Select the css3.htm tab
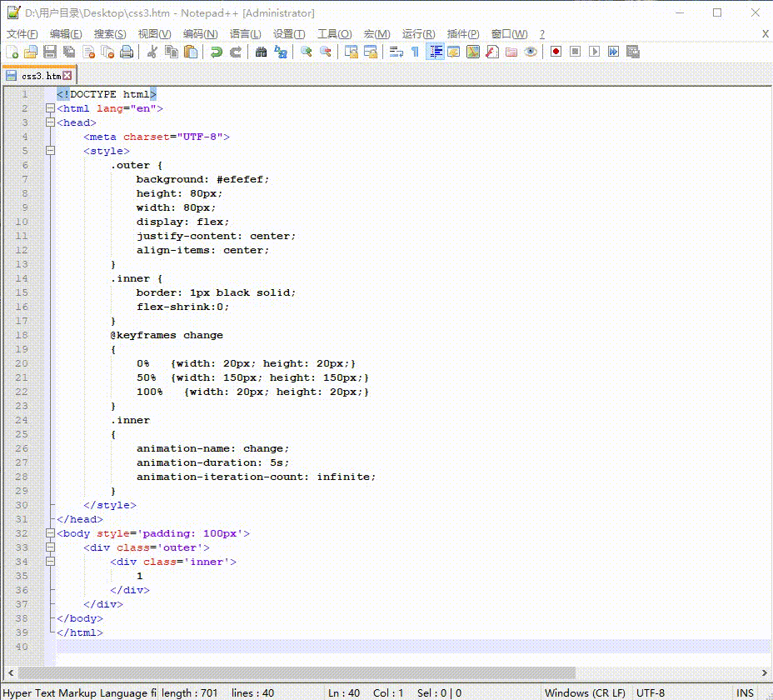Screen dimensions: 773x700 [38, 76]
